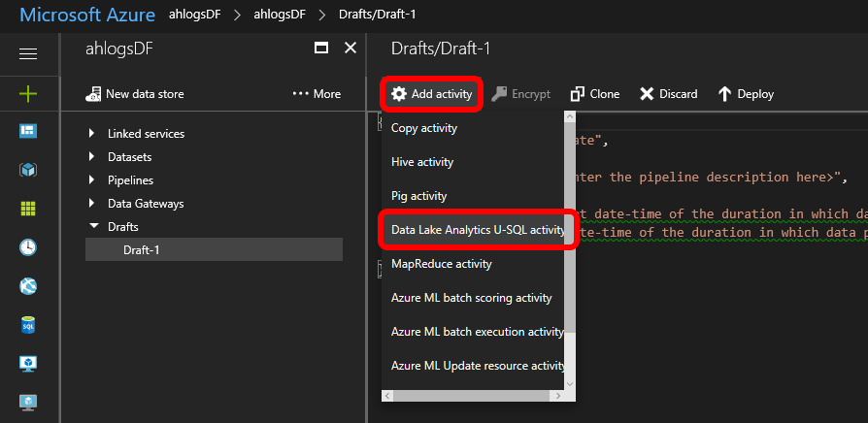Open the SQL databases icon in the sidebar
This screenshot has height=423, width=868.
tap(28, 325)
